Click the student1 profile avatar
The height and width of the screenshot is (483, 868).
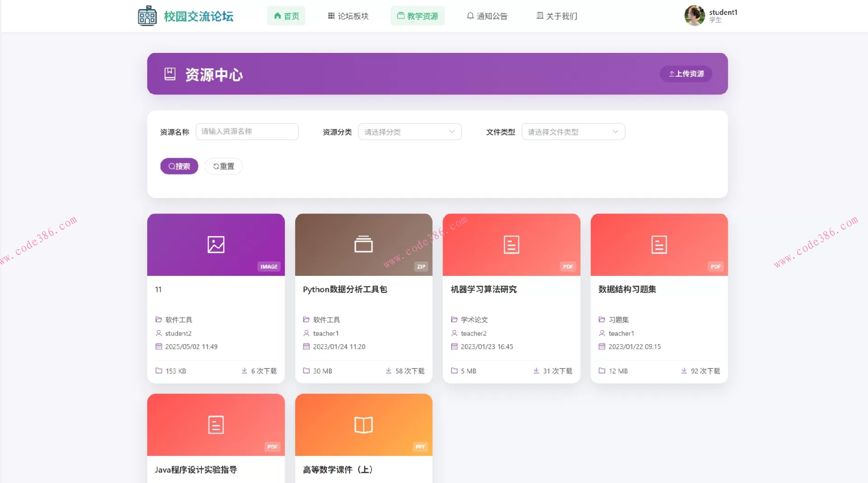point(694,15)
